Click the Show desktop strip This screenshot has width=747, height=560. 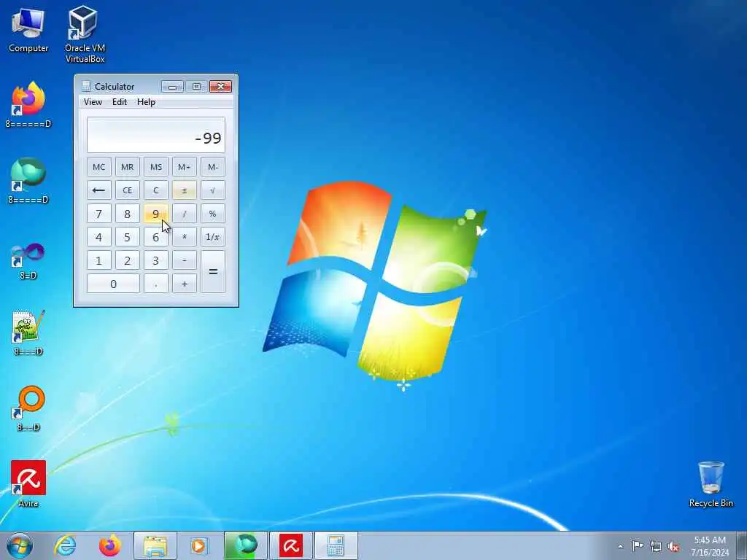click(742, 545)
